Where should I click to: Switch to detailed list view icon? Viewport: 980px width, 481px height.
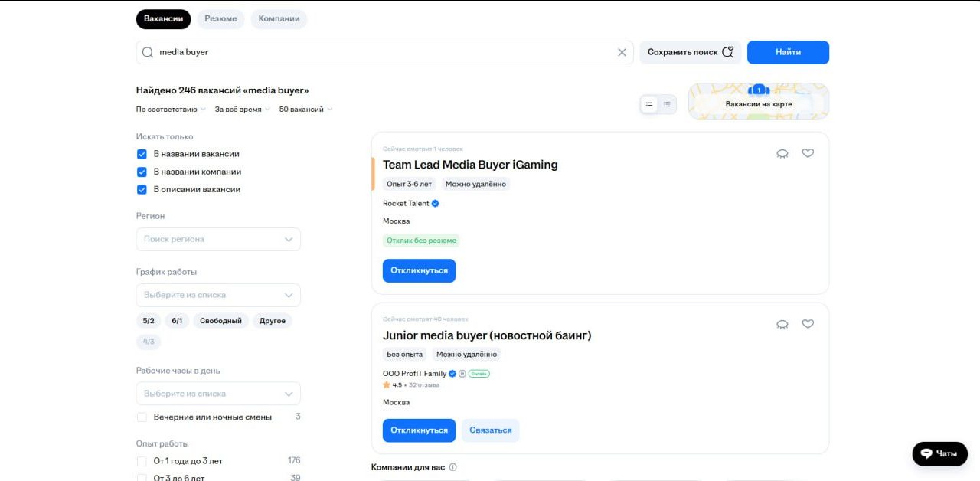(649, 104)
